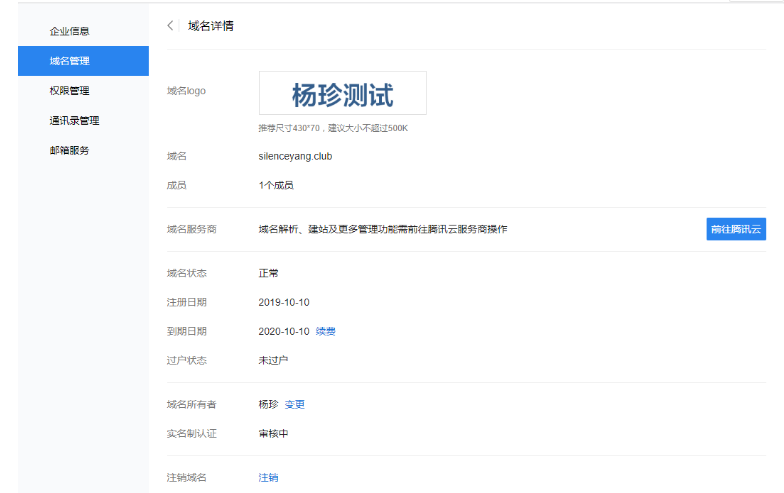Click the domain name silenceyang.club
This screenshot has height=493, width=784.
point(295,157)
